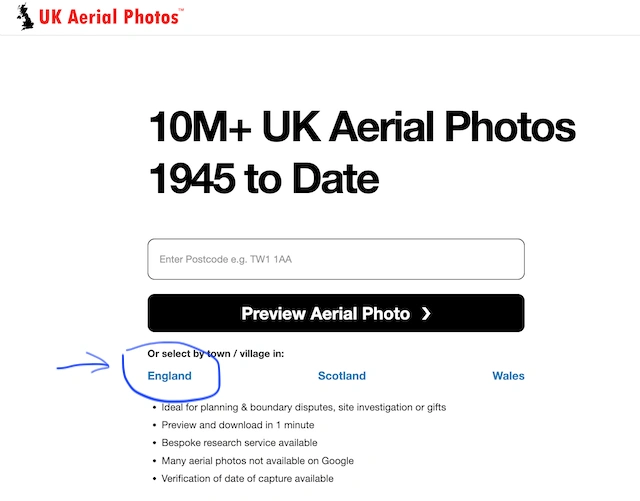Click the Preview Aerial Photo button
The image size is (640, 501).
pos(336,313)
